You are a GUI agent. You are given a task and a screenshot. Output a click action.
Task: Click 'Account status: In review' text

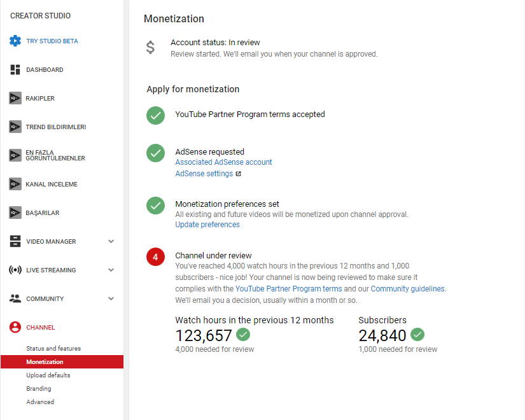tap(215, 43)
